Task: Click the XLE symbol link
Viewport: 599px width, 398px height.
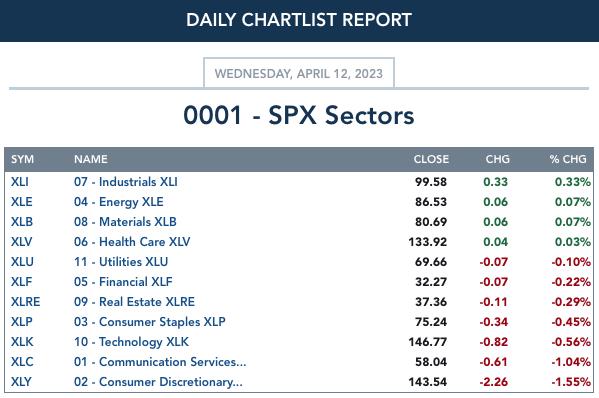Action: click(21, 202)
